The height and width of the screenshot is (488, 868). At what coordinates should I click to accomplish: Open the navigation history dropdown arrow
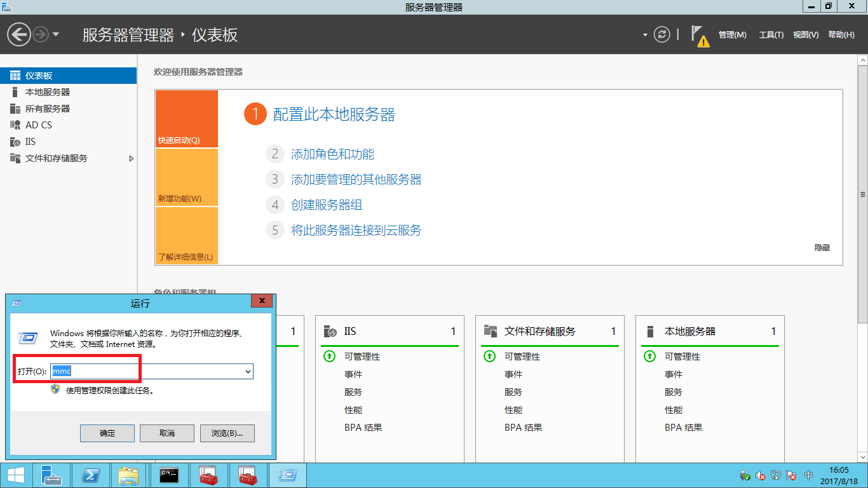click(x=56, y=34)
